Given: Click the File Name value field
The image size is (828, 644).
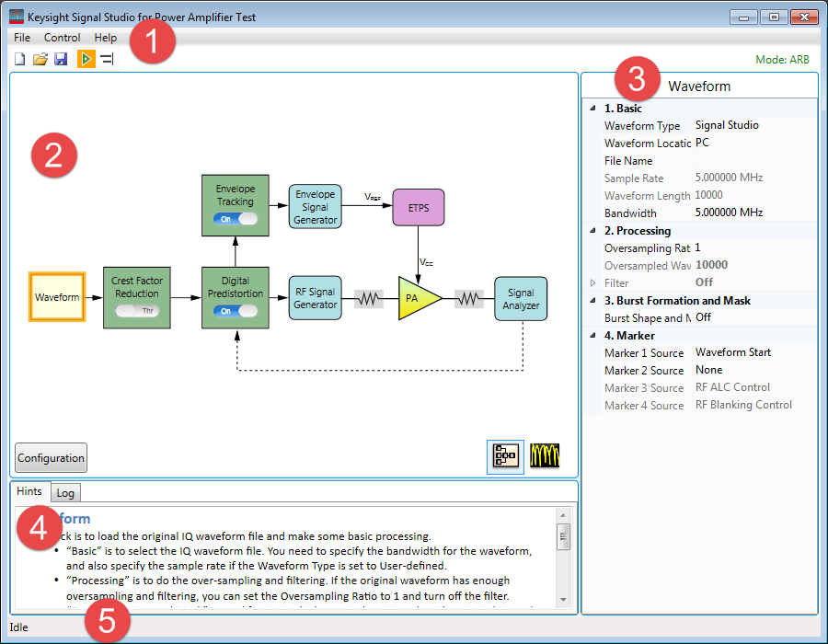Looking at the screenshot, I should tap(754, 160).
